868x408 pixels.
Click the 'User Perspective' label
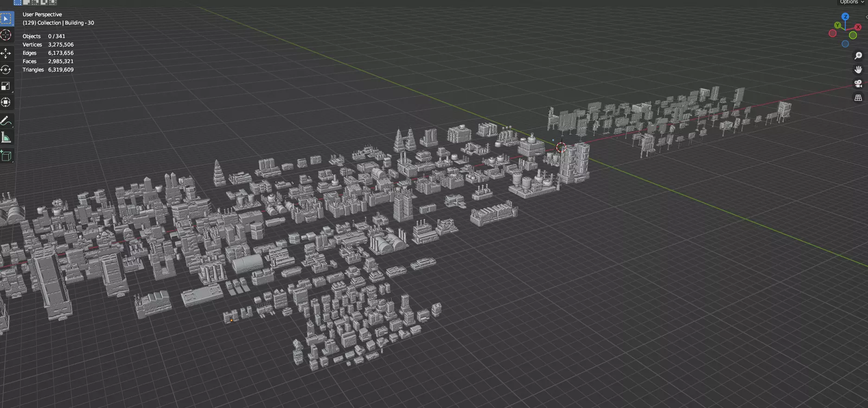pyautogui.click(x=42, y=14)
